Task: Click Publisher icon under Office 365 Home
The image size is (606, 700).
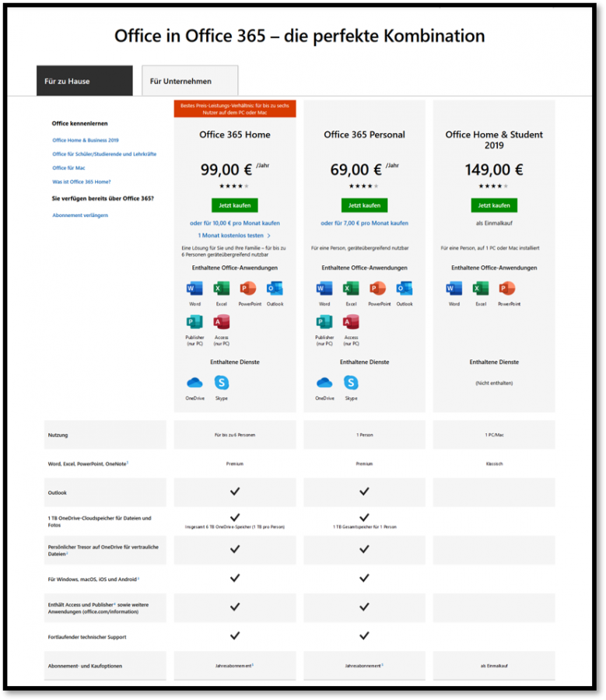Action: [x=194, y=322]
